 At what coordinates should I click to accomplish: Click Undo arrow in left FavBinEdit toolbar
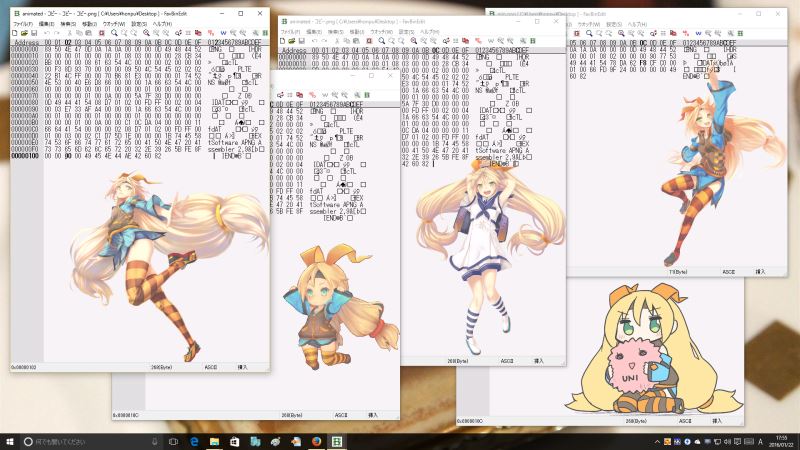47,33
